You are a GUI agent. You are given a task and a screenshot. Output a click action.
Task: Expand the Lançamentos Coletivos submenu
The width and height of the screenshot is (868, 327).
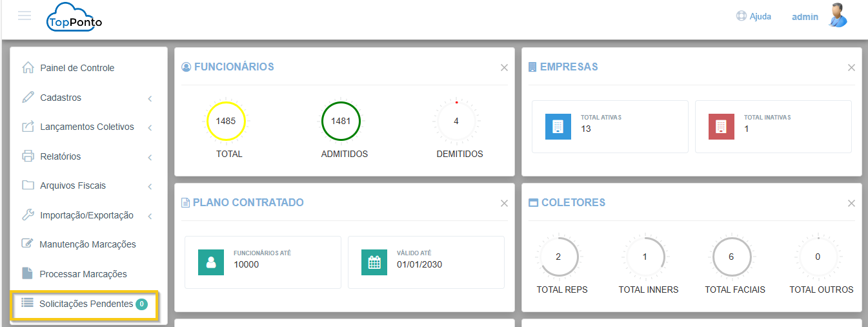pyautogui.click(x=150, y=127)
